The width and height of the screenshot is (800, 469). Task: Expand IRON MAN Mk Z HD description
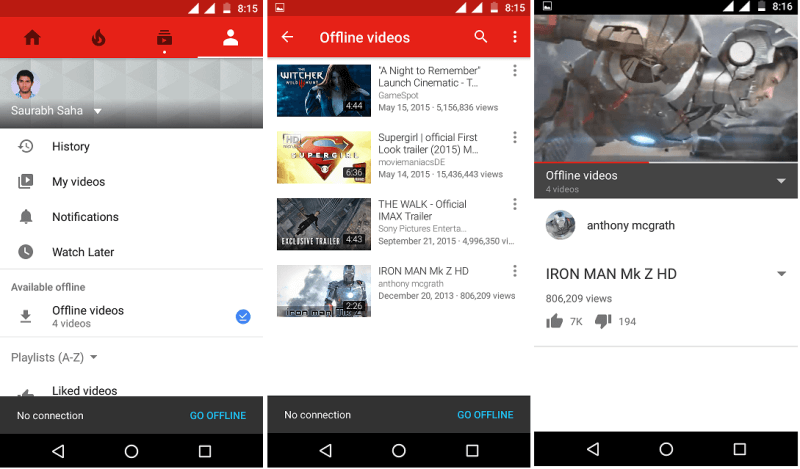tap(781, 274)
